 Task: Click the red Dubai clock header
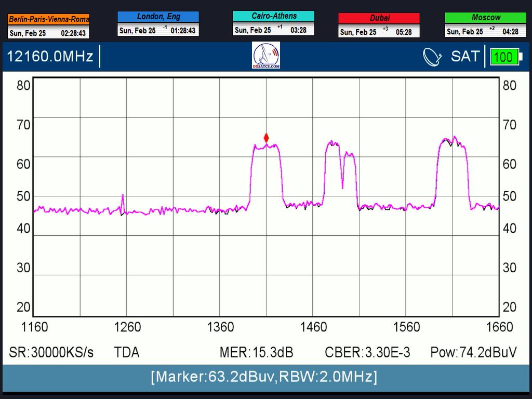tap(379, 18)
